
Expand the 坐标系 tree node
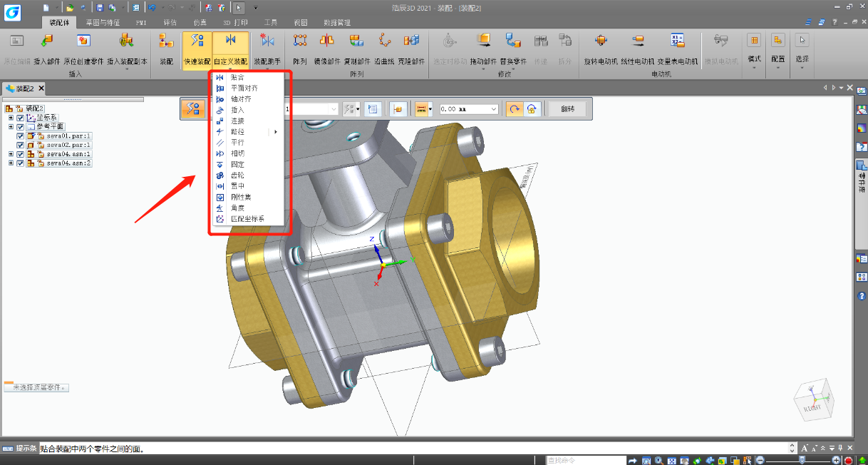click(x=11, y=118)
